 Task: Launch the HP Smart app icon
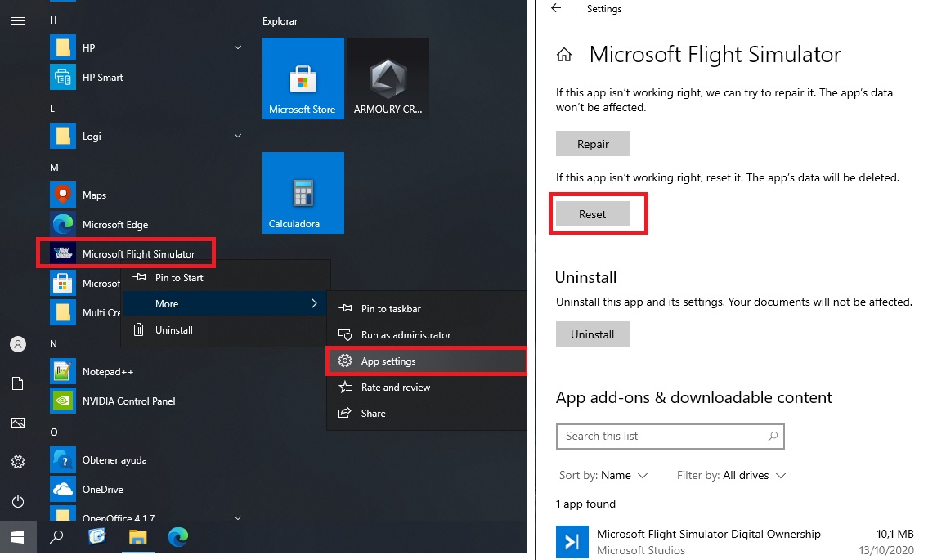pyautogui.click(x=63, y=77)
